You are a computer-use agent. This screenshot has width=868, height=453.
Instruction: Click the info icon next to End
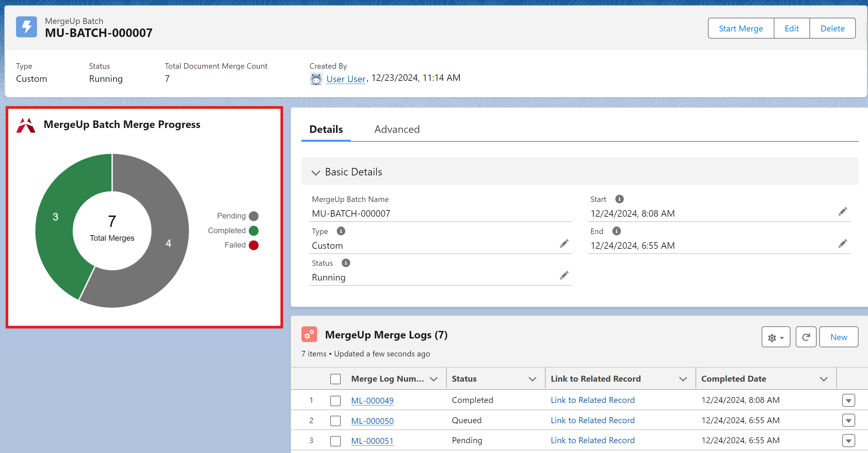click(616, 231)
